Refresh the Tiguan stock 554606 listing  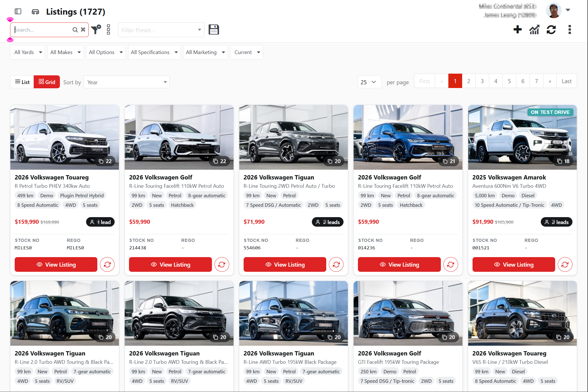pos(336,265)
